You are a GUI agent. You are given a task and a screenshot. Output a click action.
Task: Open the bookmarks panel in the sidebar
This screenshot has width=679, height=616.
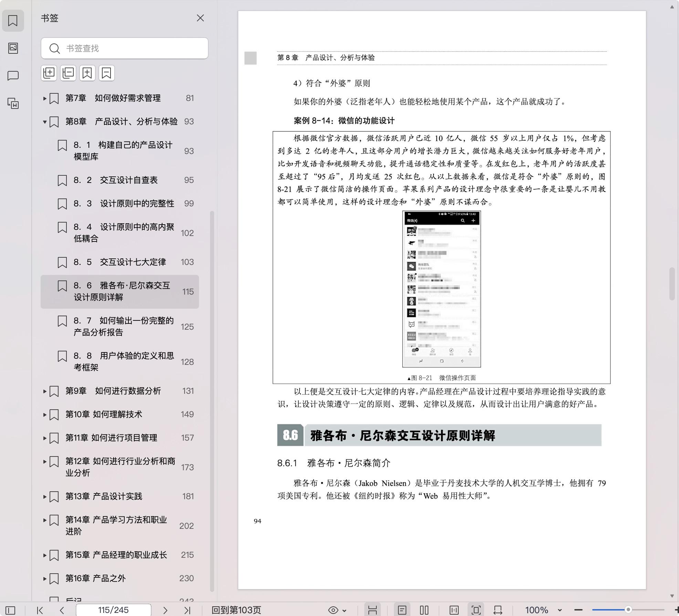[x=13, y=21]
